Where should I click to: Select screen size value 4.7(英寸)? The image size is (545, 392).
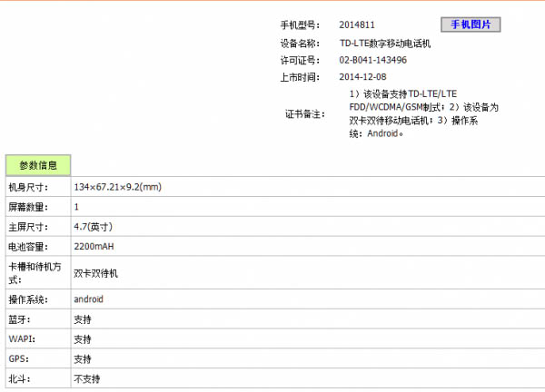[94, 227]
